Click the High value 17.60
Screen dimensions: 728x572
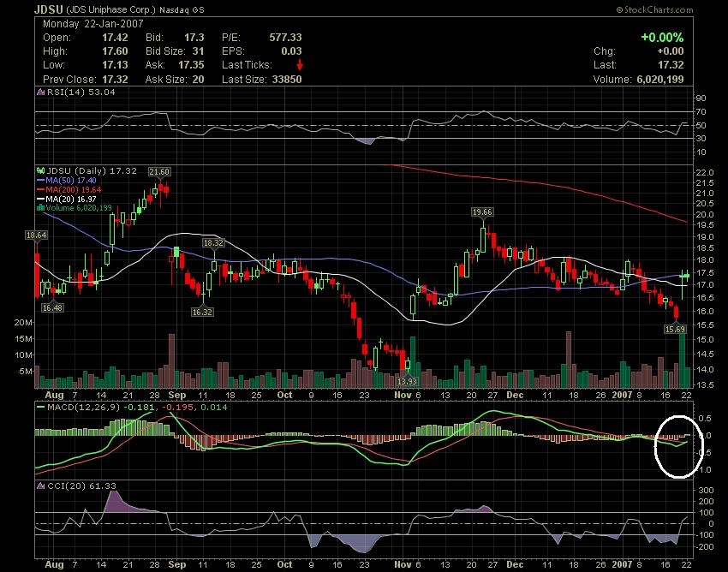point(115,51)
